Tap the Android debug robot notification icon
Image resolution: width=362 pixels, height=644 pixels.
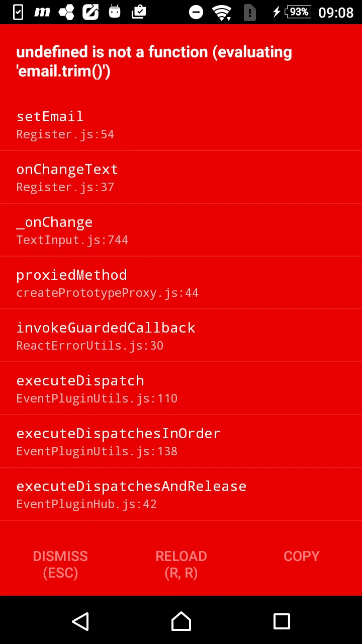pyautogui.click(x=115, y=12)
